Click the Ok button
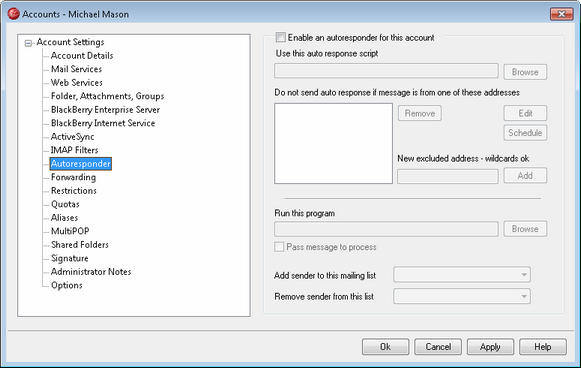Screen dimensions: 581x368 [x=385, y=347]
